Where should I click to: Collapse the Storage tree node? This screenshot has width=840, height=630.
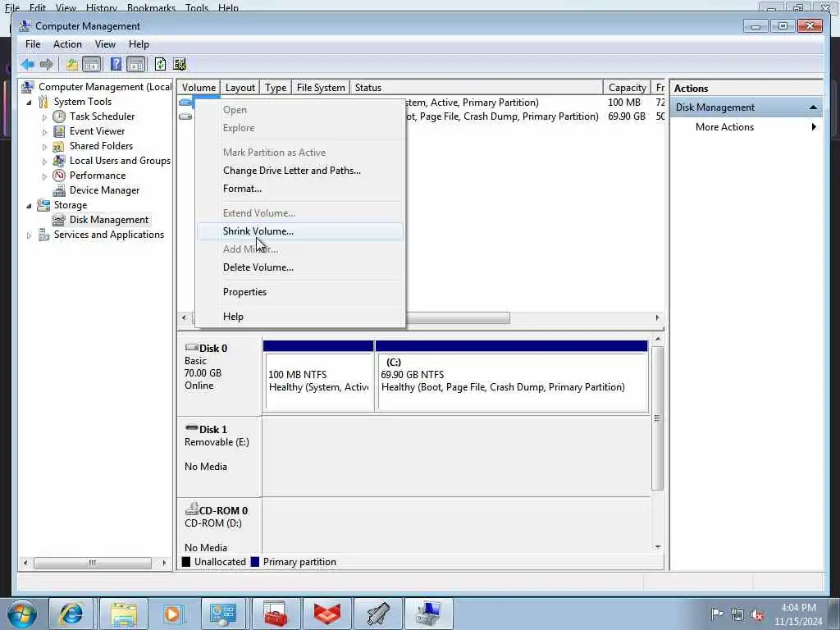pyautogui.click(x=29, y=206)
